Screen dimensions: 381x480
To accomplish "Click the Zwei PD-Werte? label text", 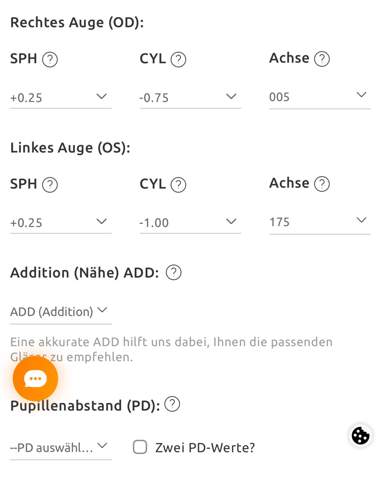I will 205,448.
